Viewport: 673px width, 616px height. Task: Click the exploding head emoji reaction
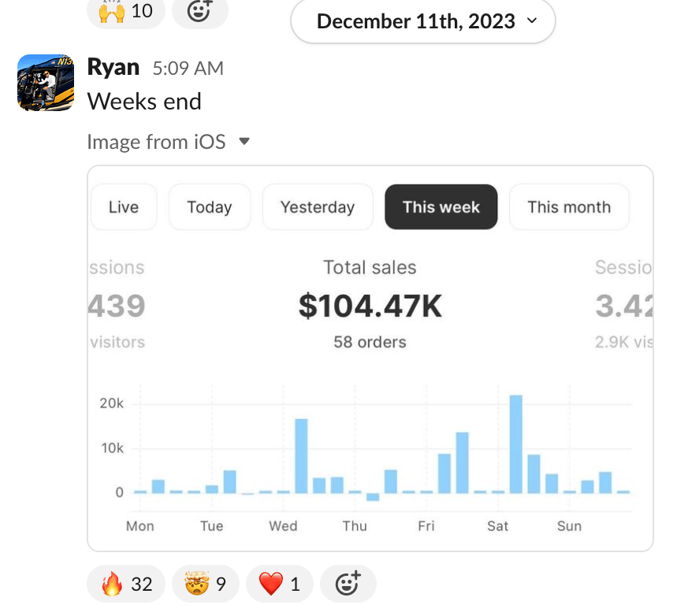205,584
